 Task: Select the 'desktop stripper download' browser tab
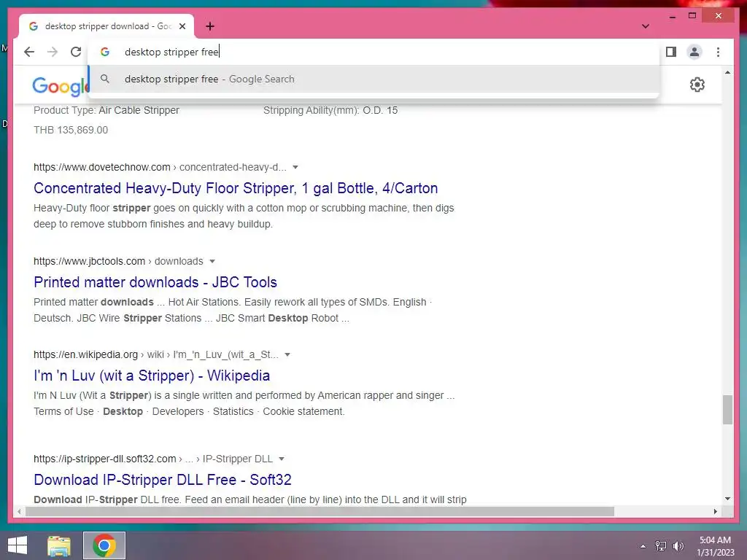(x=107, y=26)
